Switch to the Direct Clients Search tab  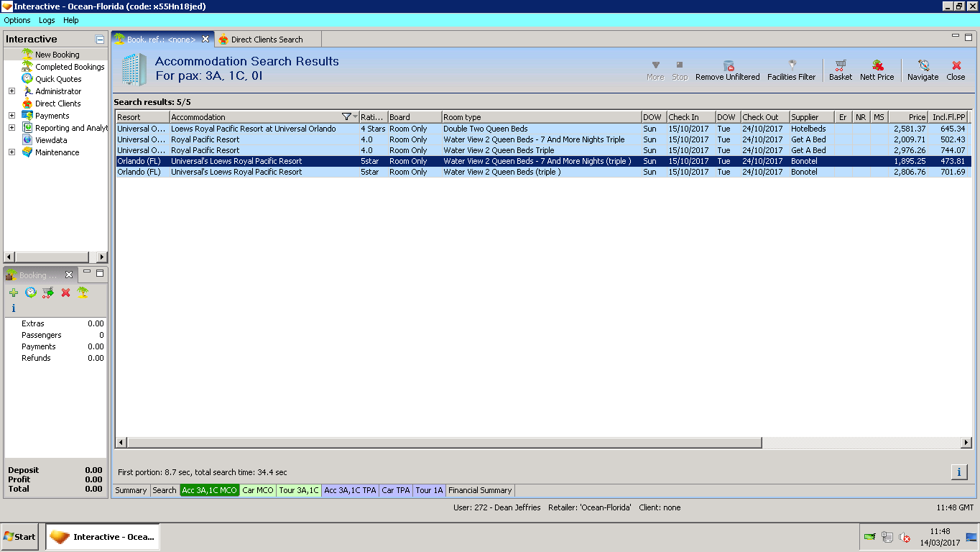(x=267, y=40)
